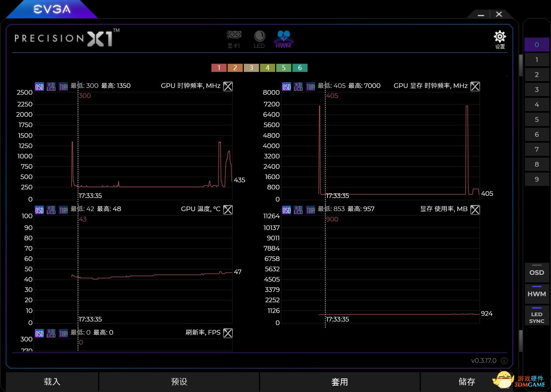551x392 pixels.
Task: Click the 储存 save button
Action: (x=467, y=382)
